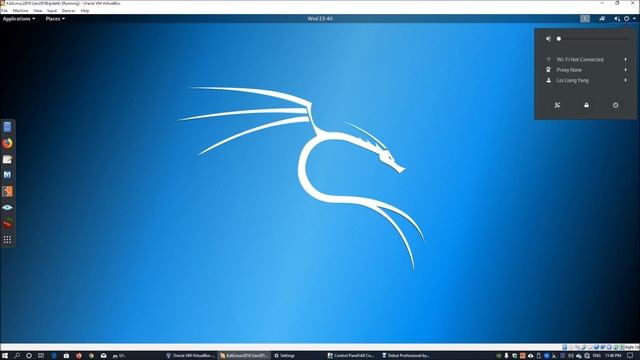The image size is (640, 360).
Task: Open the Windows notification center icon
Action: point(631,356)
